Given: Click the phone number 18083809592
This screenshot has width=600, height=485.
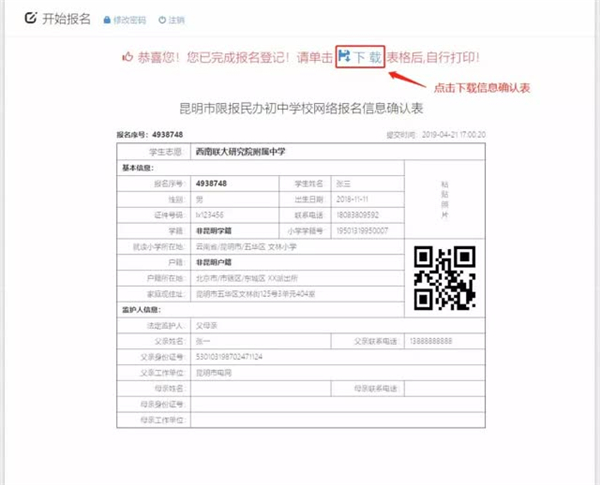Looking at the screenshot, I should [x=357, y=215].
